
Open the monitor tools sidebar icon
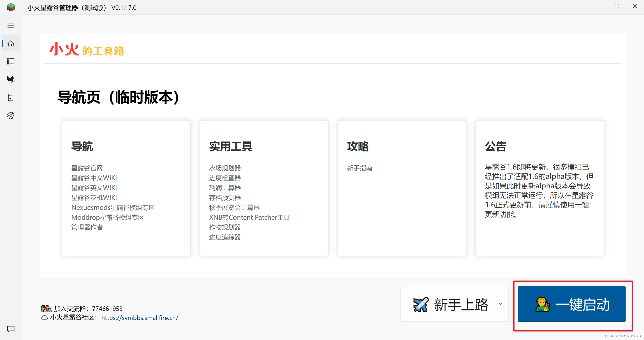click(x=11, y=79)
